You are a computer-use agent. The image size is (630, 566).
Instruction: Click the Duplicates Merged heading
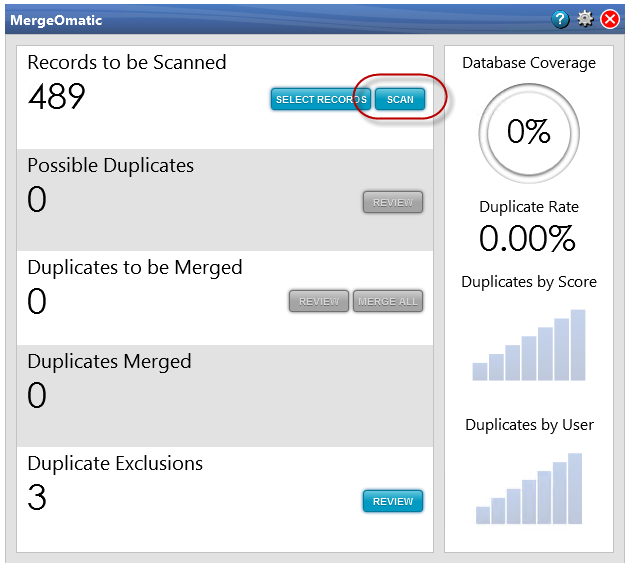[109, 362]
